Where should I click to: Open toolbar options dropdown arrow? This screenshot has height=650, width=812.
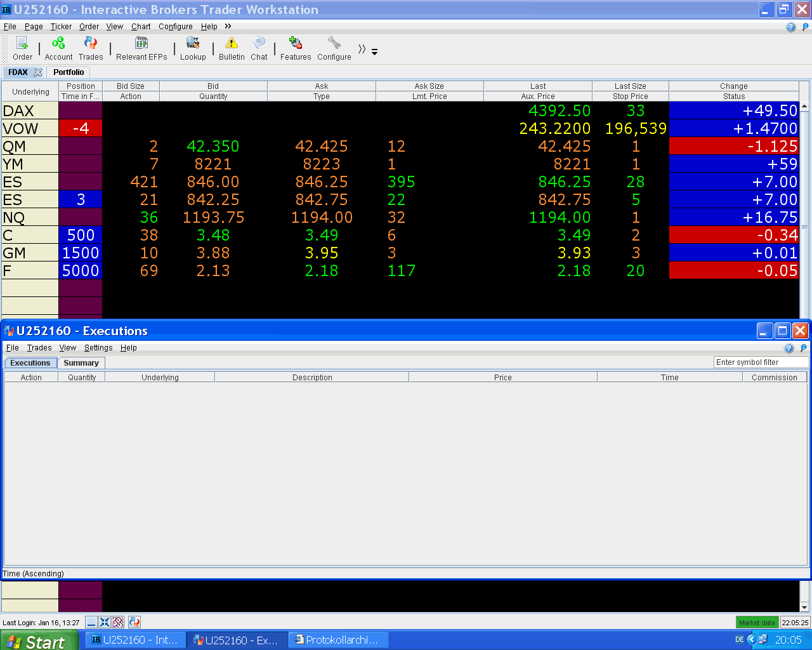374,52
